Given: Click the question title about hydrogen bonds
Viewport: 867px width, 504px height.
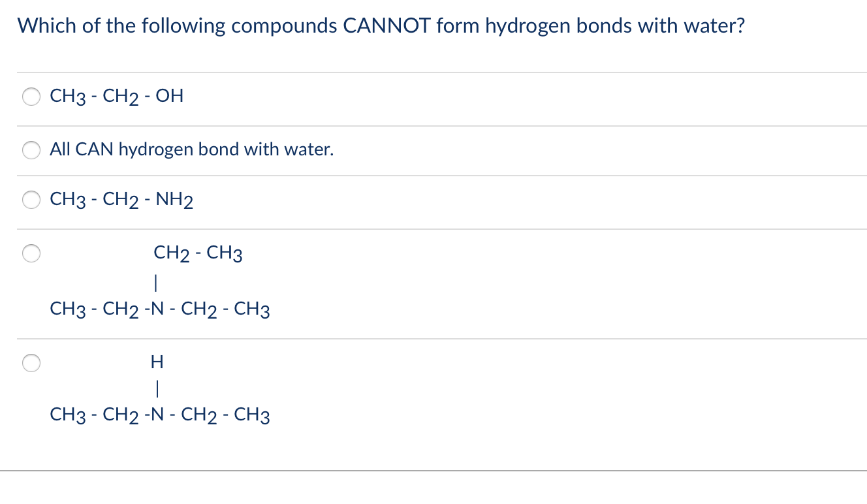Looking at the screenshot, I should click(382, 25).
